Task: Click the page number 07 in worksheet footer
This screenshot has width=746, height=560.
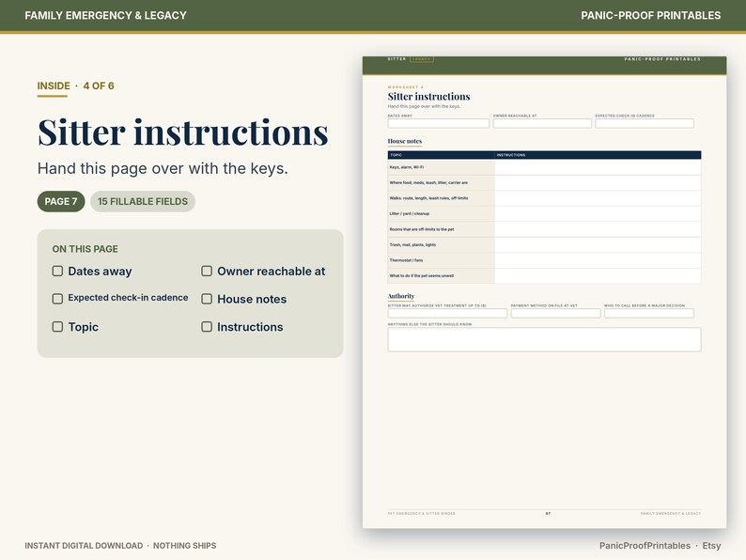Action: [548, 513]
